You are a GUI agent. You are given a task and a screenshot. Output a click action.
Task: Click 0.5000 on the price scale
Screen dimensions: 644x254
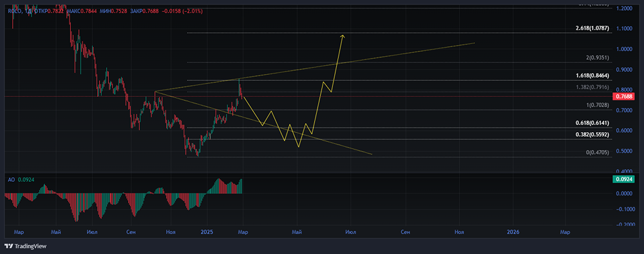(x=624, y=151)
